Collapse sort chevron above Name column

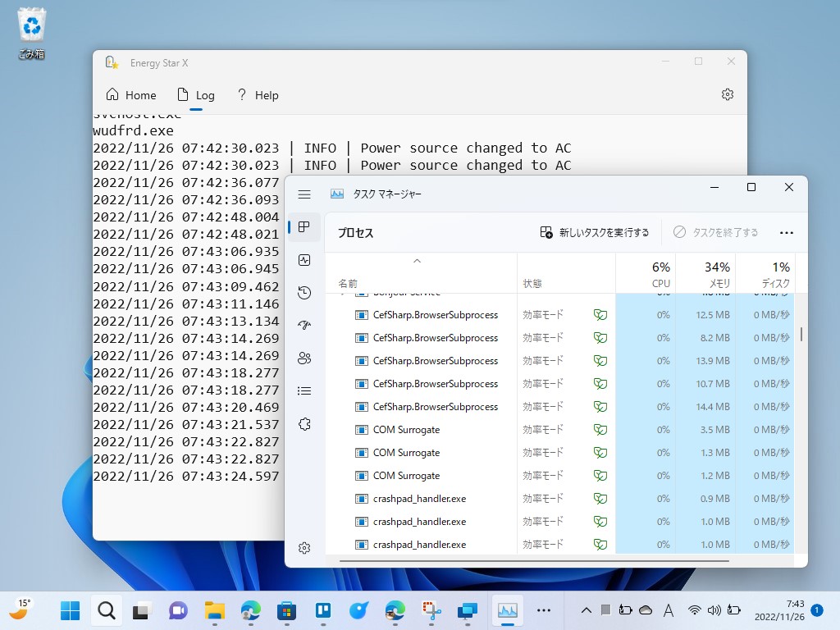coord(417,261)
